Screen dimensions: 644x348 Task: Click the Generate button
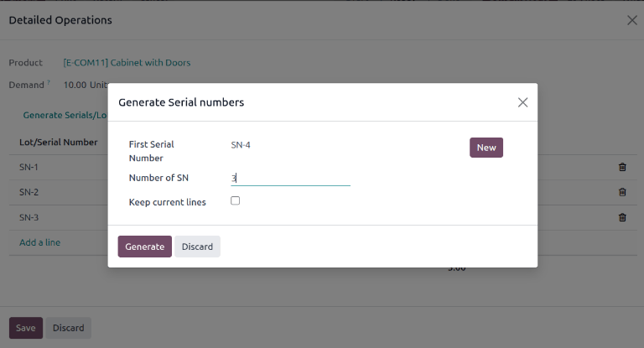coord(144,247)
